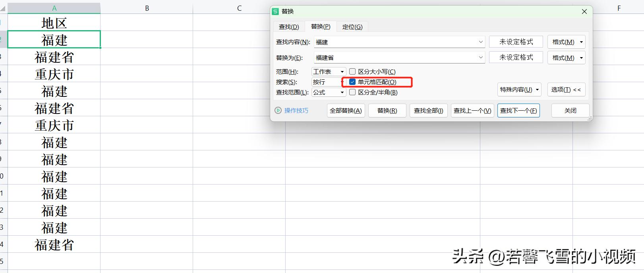The width and height of the screenshot is (644, 273).
Task: Click the WPS replace dialog title icon
Action: click(276, 12)
